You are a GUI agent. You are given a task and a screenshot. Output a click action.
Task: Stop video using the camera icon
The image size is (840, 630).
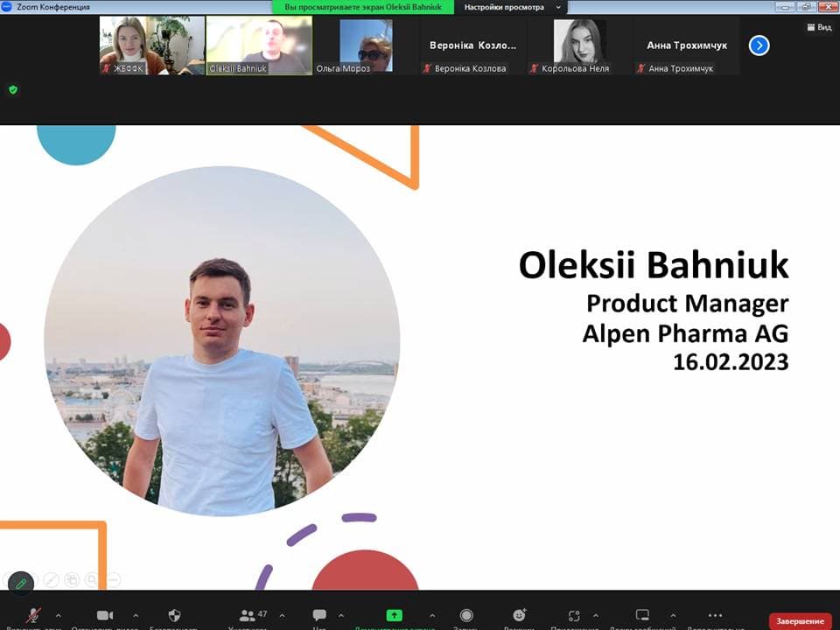pos(104,616)
